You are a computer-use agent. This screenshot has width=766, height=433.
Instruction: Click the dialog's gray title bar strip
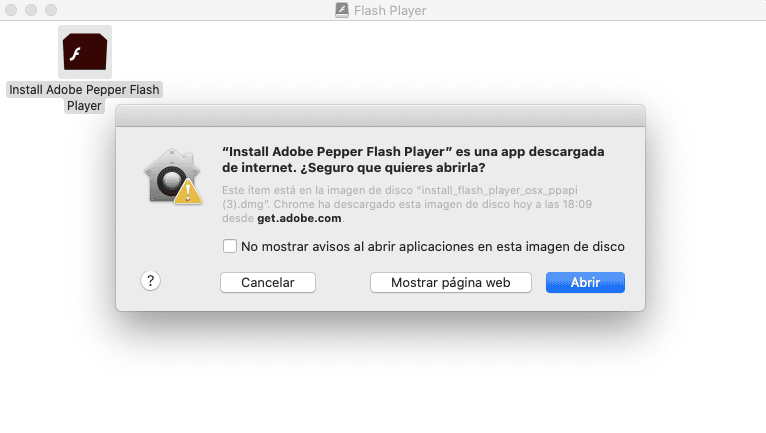[x=381, y=116]
